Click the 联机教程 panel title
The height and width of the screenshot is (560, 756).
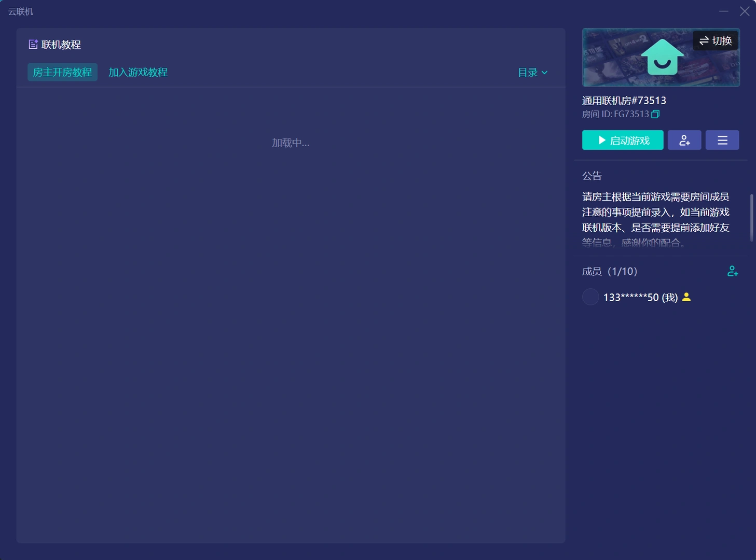tap(61, 45)
